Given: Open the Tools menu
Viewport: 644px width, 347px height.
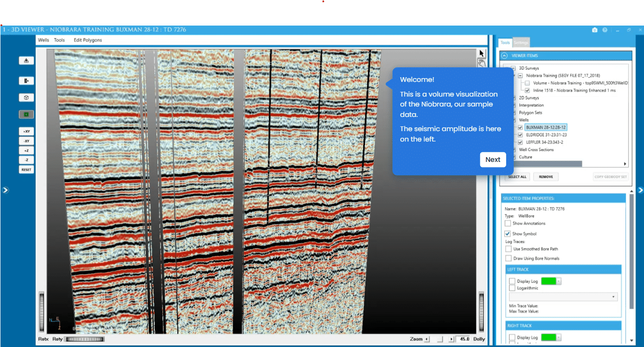Looking at the screenshot, I should click(59, 40).
